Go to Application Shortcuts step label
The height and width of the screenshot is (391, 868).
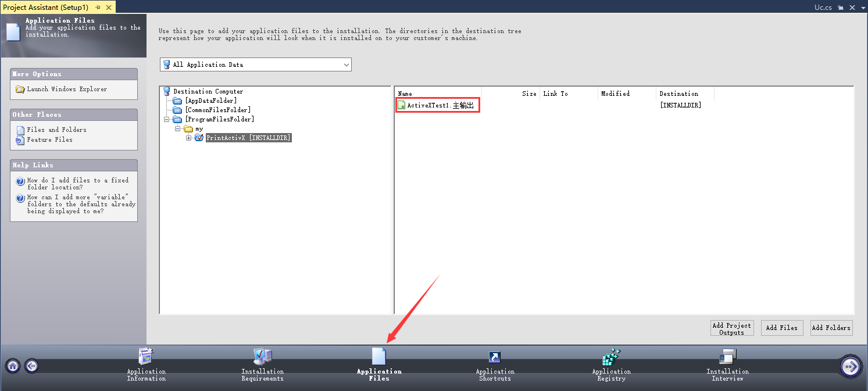[495, 375]
